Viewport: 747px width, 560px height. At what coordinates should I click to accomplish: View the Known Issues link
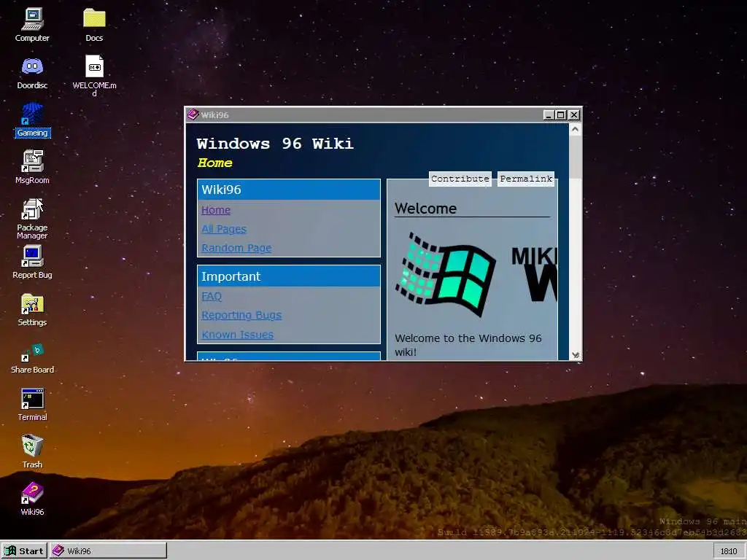(x=237, y=334)
